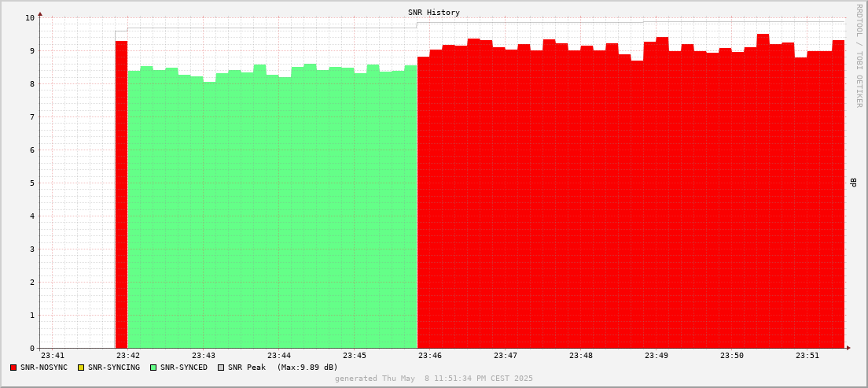
Task: Click the 1 value on the y-axis
Action: coord(32,316)
